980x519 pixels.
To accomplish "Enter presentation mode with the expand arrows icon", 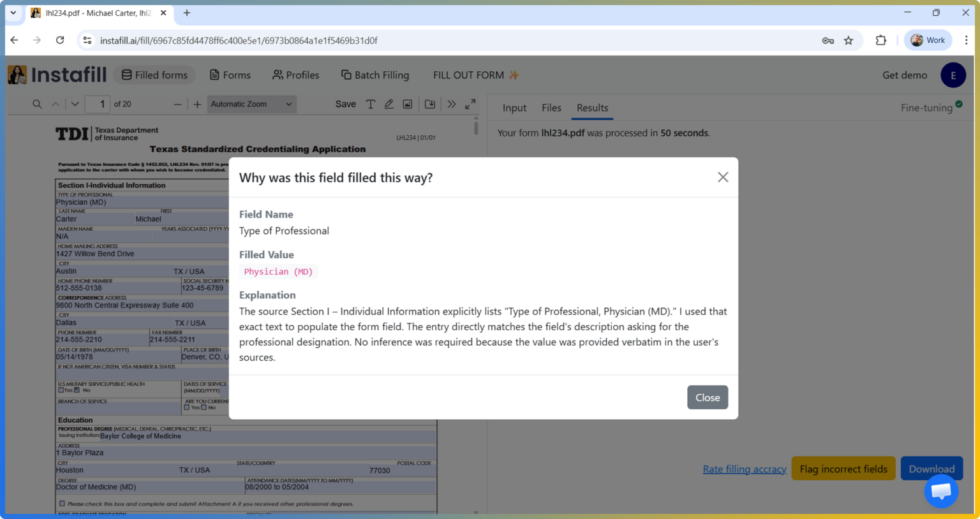I will tap(470, 103).
